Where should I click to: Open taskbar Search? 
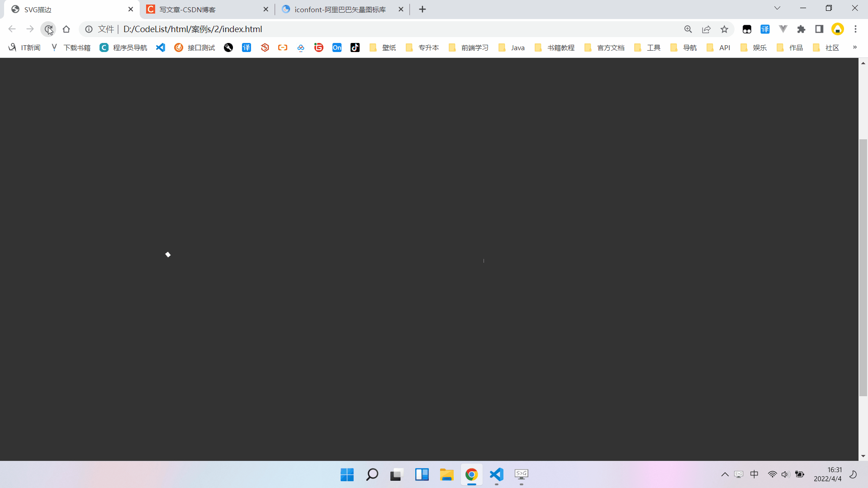tap(372, 474)
